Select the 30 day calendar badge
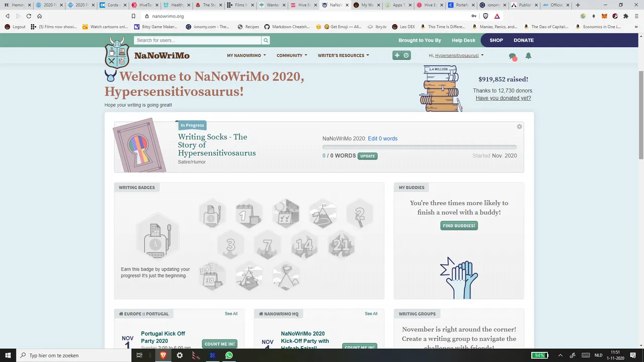Image resolution: width=644 pixels, height=362 pixels. point(212,276)
